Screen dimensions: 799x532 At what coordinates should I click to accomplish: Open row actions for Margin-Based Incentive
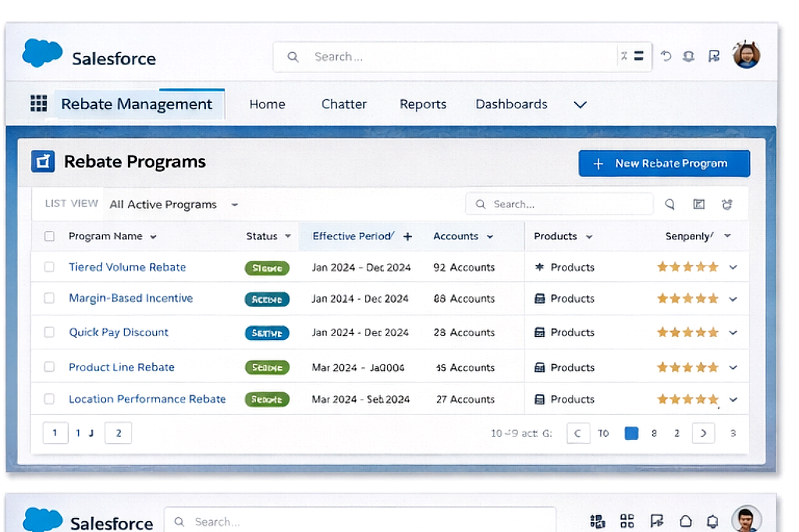tap(733, 299)
